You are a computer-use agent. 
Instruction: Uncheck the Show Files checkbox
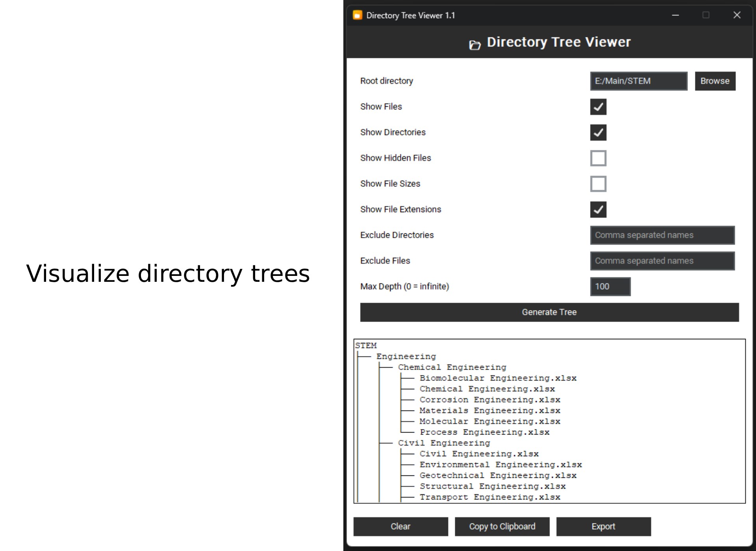click(x=598, y=107)
